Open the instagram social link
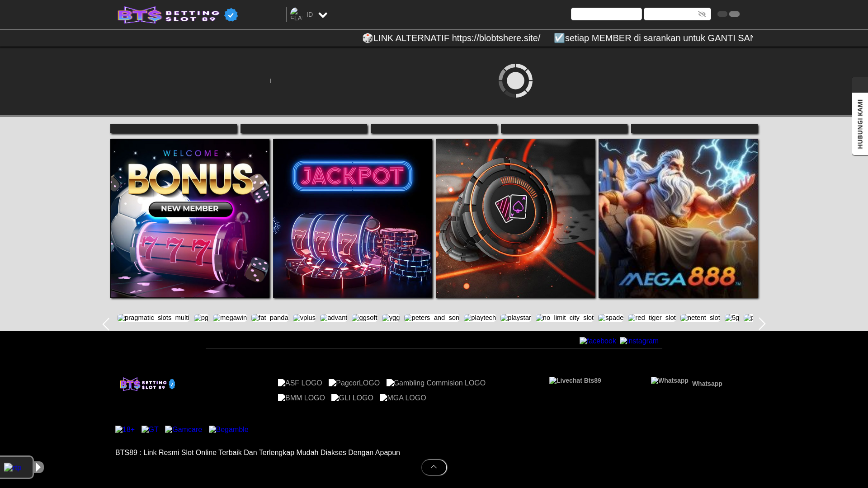 point(639,341)
